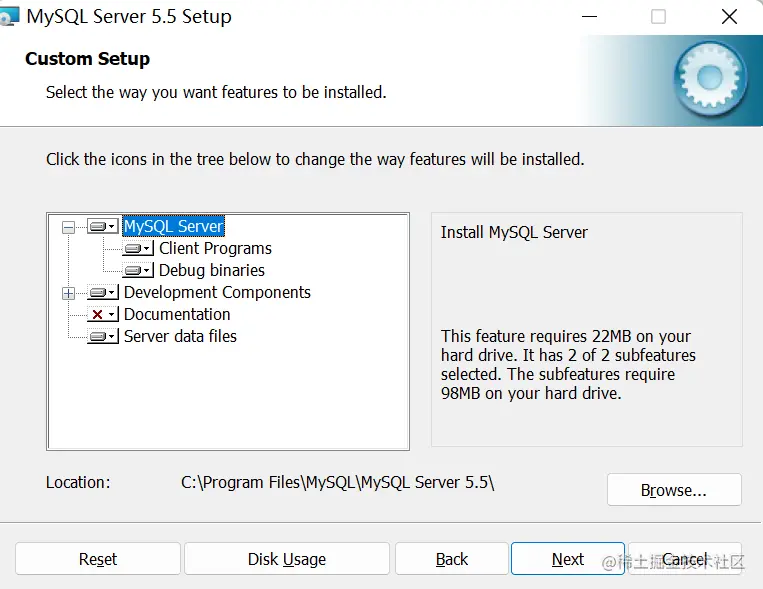Close the MySQL Server 5.5 Setup window
763x589 pixels.
pos(729,17)
